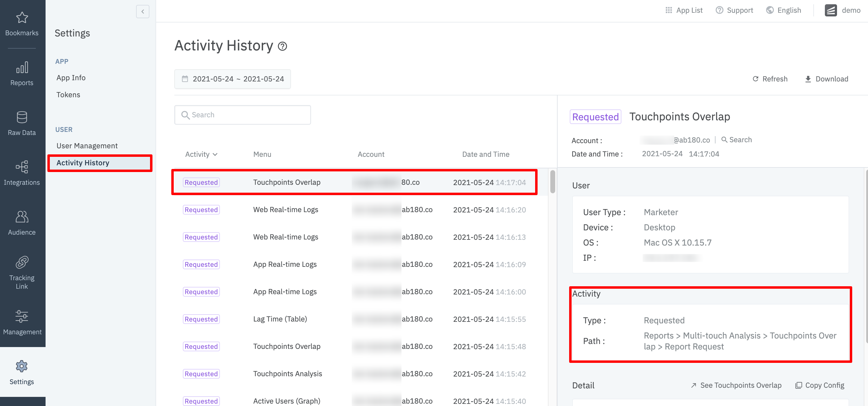Image resolution: width=868 pixels, height=406 pixels.
Task: Sort by the Activity column dropdown
Action: 201,154
